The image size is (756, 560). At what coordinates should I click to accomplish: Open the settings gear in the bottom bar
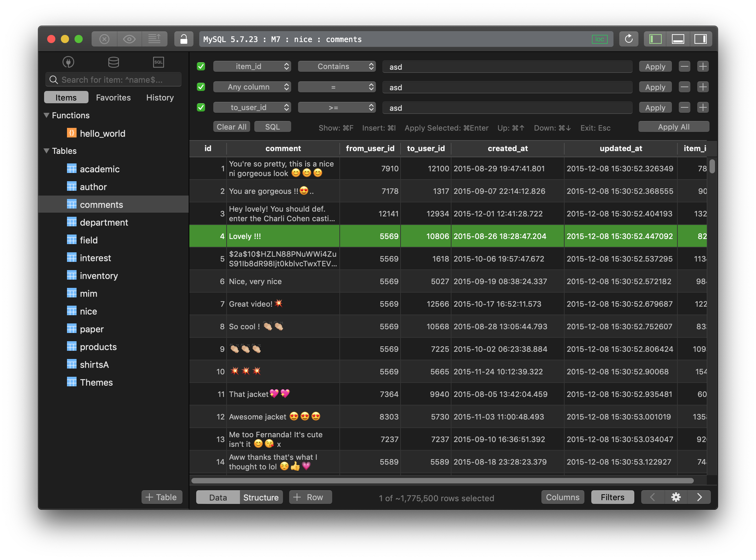point(676,497)
